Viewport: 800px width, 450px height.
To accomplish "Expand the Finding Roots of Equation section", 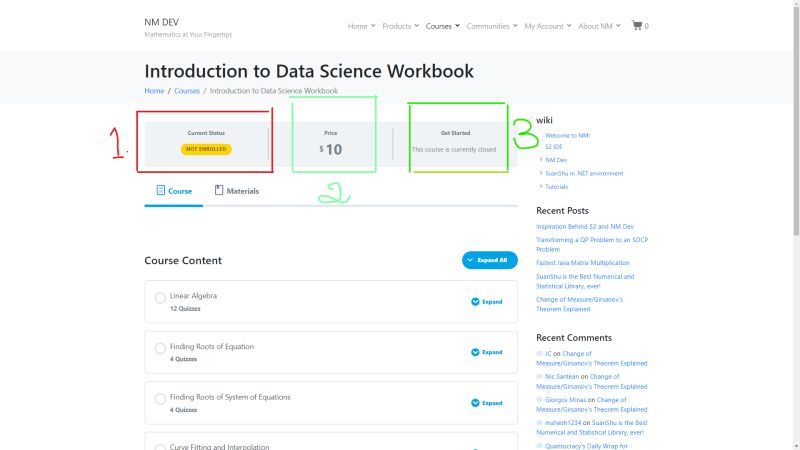I will pos(487,352).
